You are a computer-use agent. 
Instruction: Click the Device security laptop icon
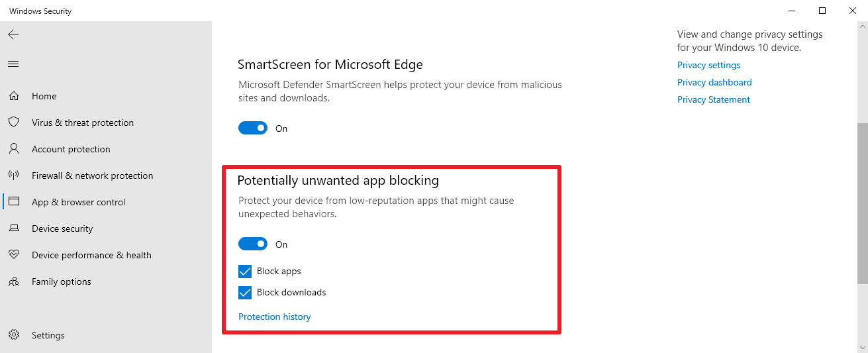[13, 228]
